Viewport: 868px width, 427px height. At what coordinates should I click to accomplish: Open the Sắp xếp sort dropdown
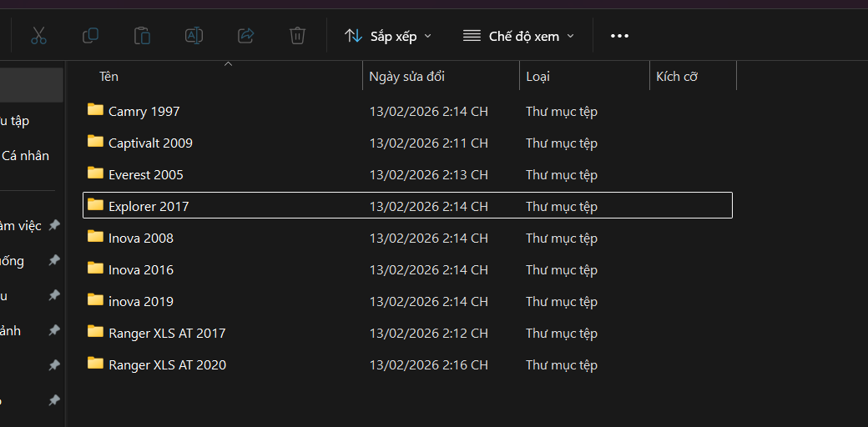coord(388,36)
